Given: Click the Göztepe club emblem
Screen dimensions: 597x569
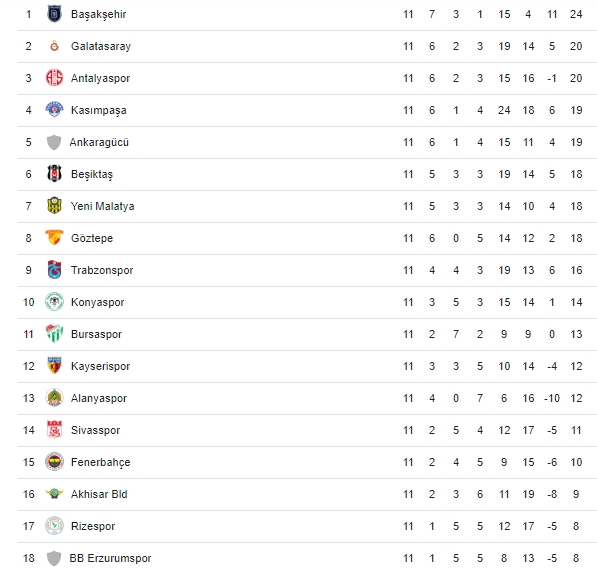Looking at the screenshot, I should [54, 238].
